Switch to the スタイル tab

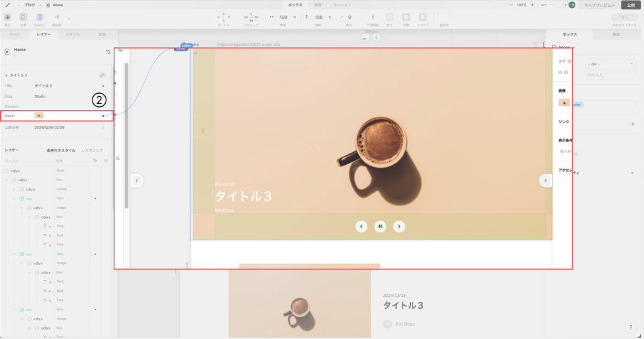[73, 34]
